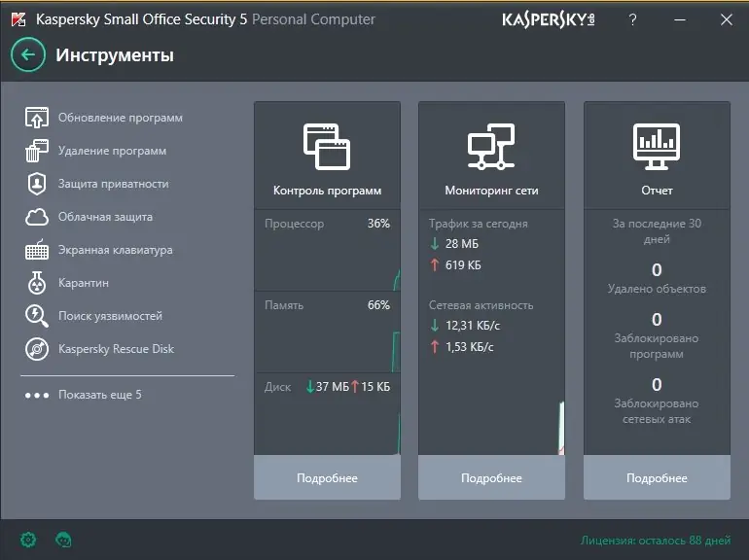Open Карантин

tap(84, 283)
